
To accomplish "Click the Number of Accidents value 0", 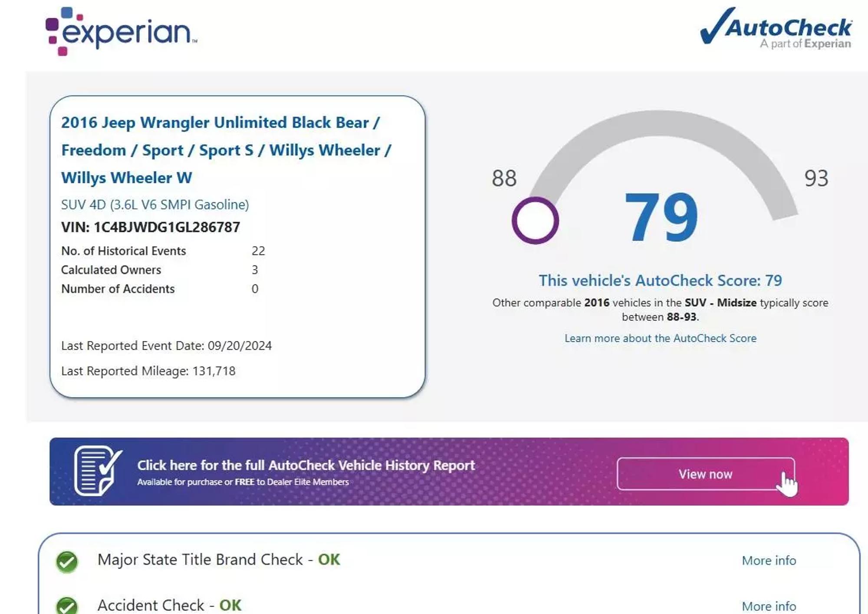I will point(255,289).
